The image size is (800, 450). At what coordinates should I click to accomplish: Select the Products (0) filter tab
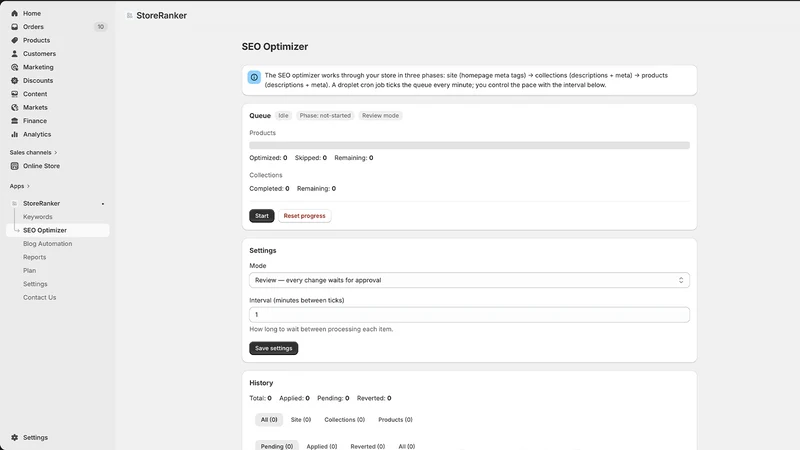pos(395,419)
